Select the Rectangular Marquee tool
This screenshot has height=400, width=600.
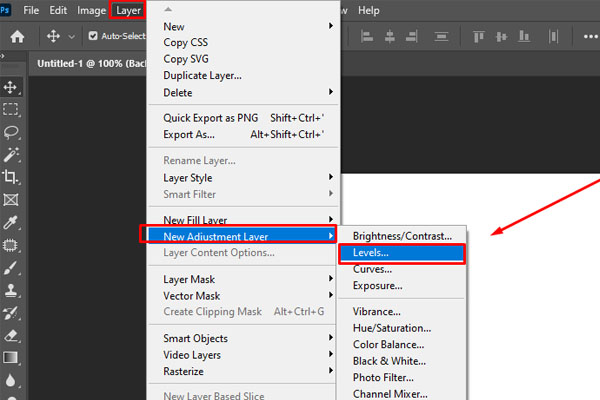point(11,110)
